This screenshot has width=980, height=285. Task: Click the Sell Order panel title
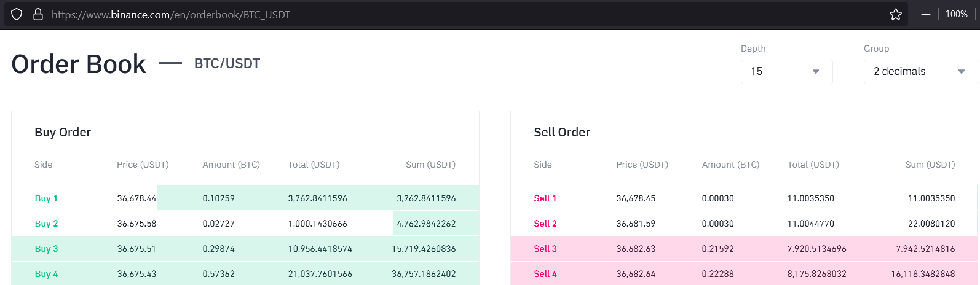[562, 132]
